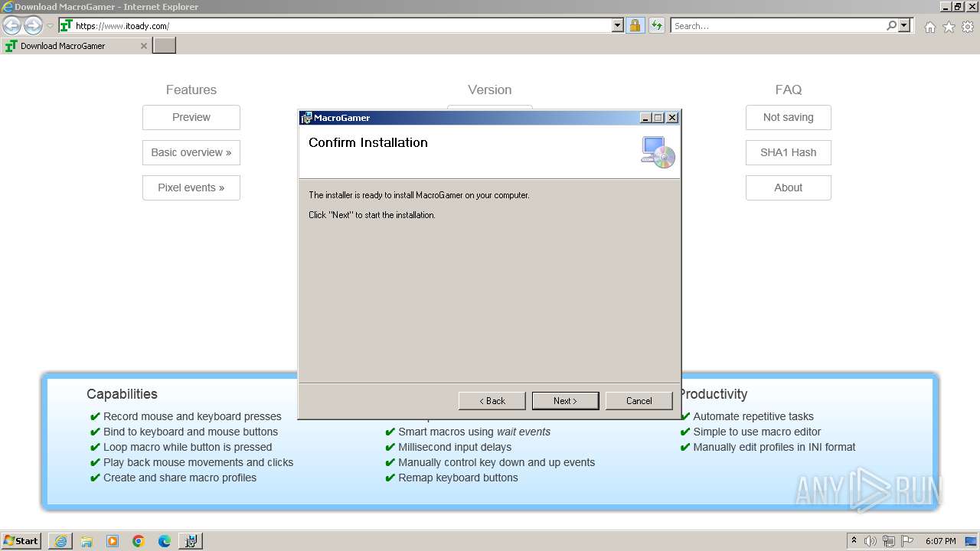The height and width of the screenshot is (551, 980).
Task: Select the Download MacroGamer tab
Action: 75,46
